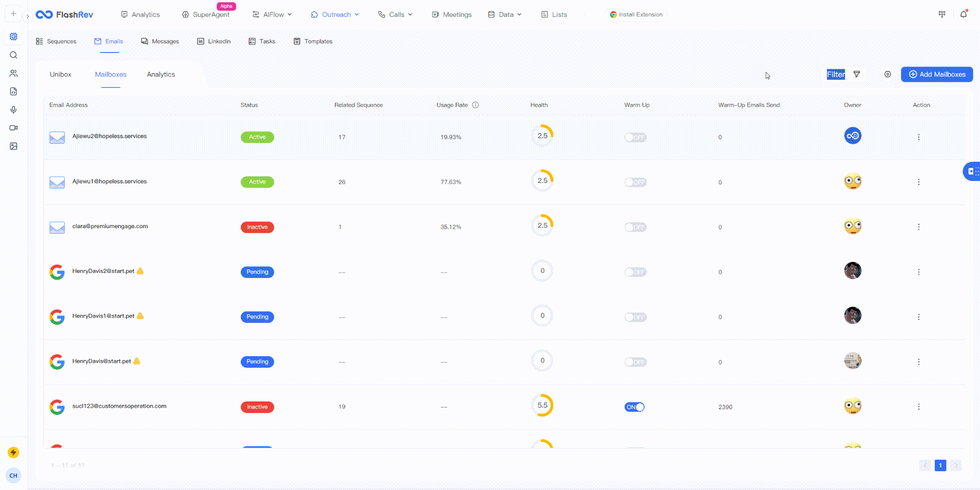
Task: Click the search icon in left sidebar
Action: [13, 55]
